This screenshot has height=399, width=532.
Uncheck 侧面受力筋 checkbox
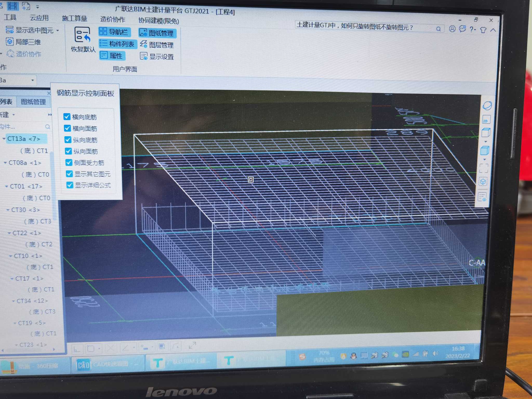click(69, 162)
